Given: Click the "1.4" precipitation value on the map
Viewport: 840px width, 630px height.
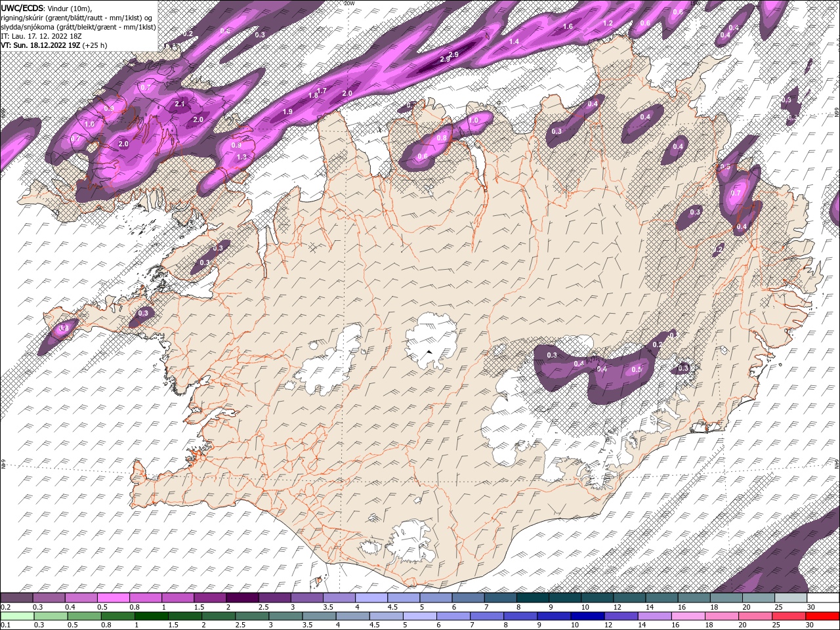Looking at the screenshot, I should [514, 41].
